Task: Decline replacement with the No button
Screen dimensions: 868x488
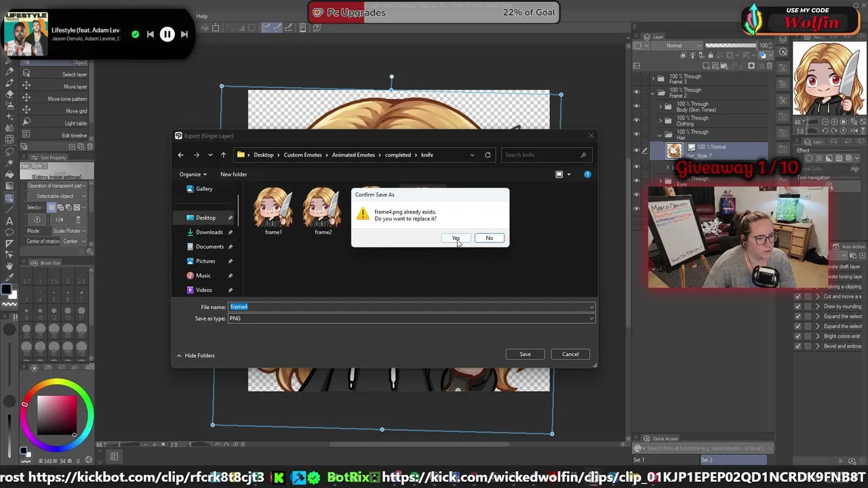Action: point(489,238)
